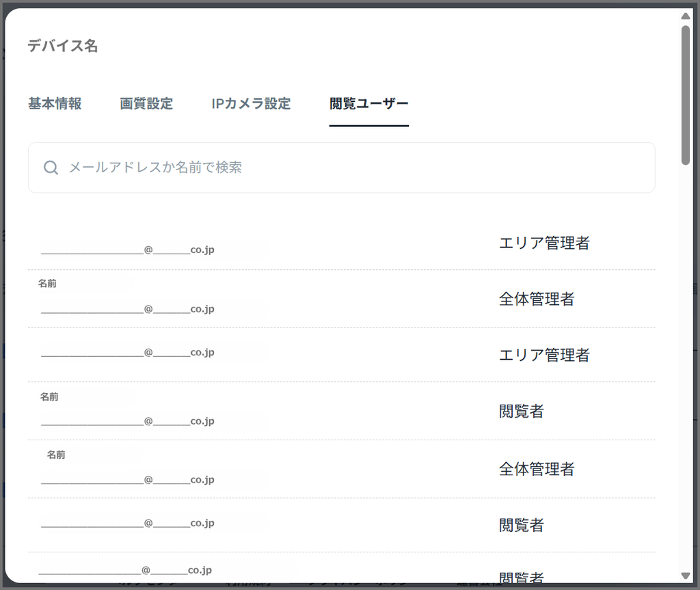The height and width of the screenshot is (590, 700).
Task: Click the 名前 label in the fifth user row
Action: point(56,455)
